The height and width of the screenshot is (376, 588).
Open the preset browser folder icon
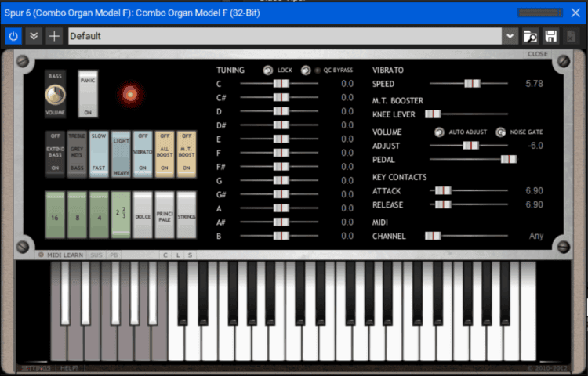click(x=530, y=36)
